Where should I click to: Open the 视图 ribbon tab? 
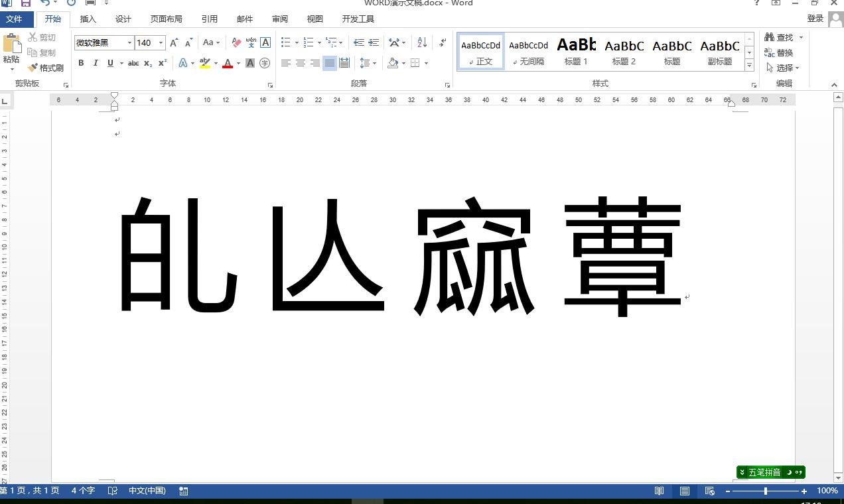pos(315,19)
